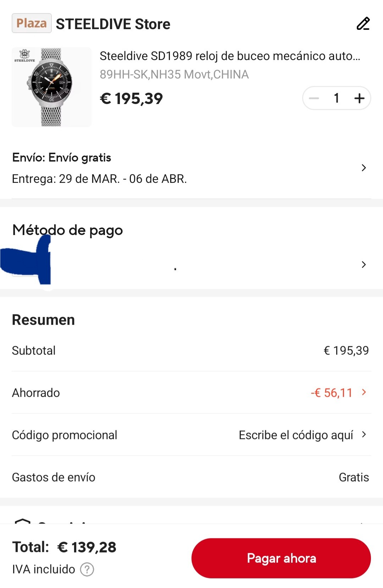This screenshot has width=383, height=588.
Task: Expand the shipping options chevron
Action: click(x=363, y=168)
